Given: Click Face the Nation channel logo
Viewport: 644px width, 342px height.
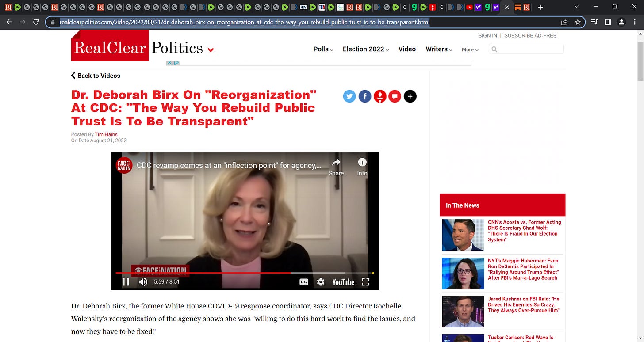Looking at the screenshot, I should 124,165.
